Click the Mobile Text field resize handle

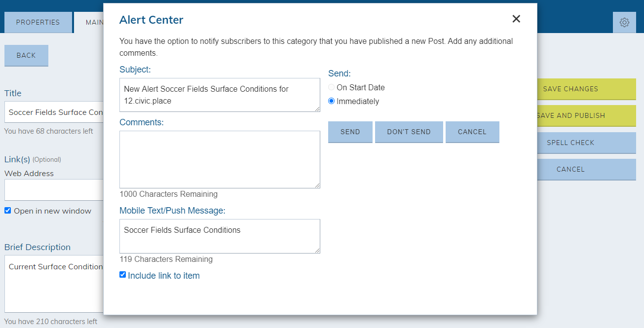(317, 251)
